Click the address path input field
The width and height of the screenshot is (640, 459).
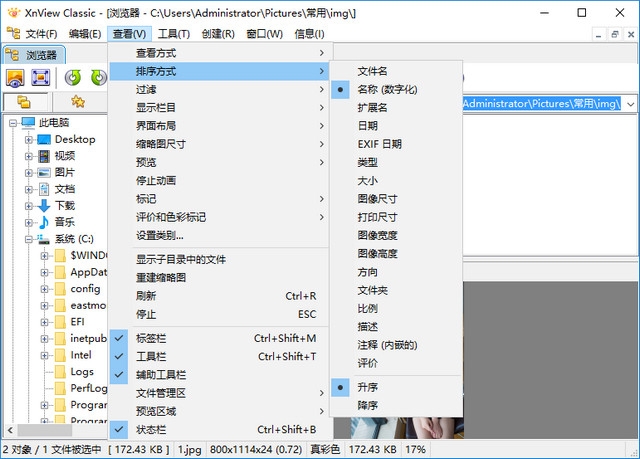coord(543,104)
